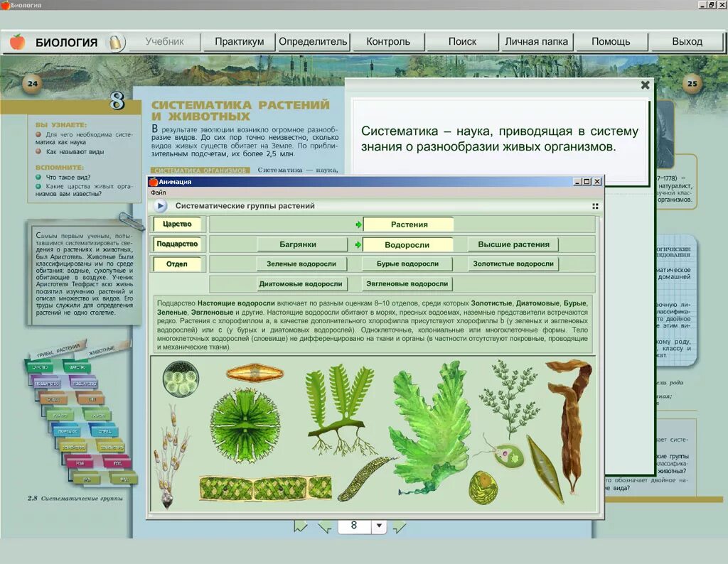The height and width of the screenshot is (564, 728).
Task: Select Бурые водоросли division
Action: tap(407, 264)
